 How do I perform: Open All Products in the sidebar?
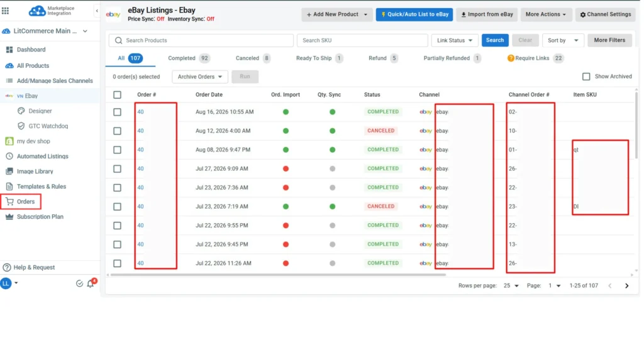(x=33, y=65)
